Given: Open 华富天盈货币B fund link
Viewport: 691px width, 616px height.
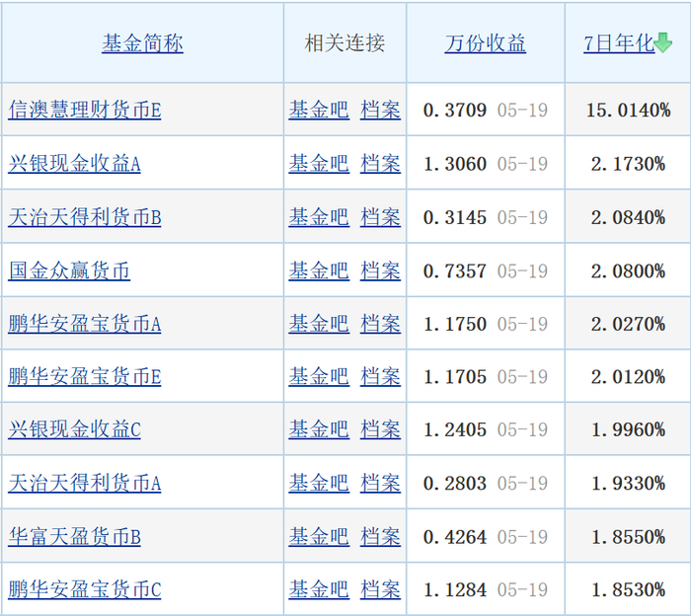Looking at the screenshot, I should [x=74, y=537].
